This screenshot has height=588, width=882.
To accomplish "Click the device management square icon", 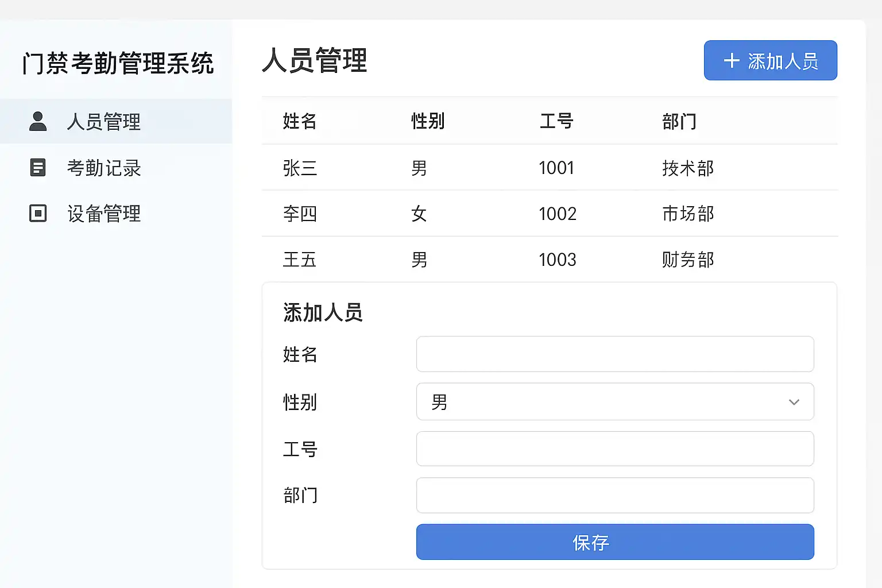I will tap(38, 213).
